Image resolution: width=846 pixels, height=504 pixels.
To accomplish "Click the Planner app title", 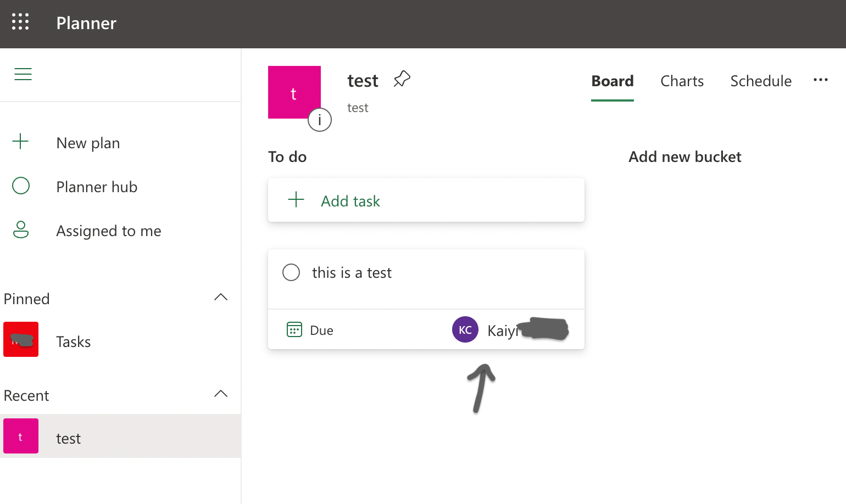I will (x=86, y=23).
